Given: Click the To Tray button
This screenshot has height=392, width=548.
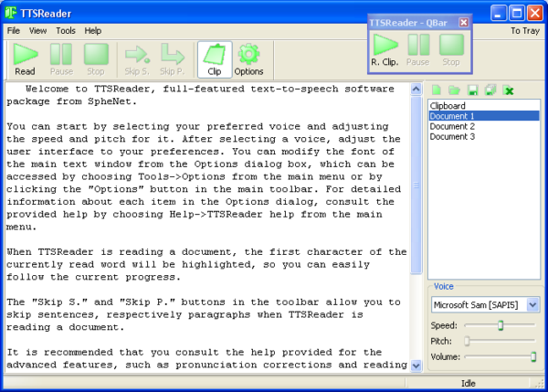Looking at the screenshot, I should (525, 31).
